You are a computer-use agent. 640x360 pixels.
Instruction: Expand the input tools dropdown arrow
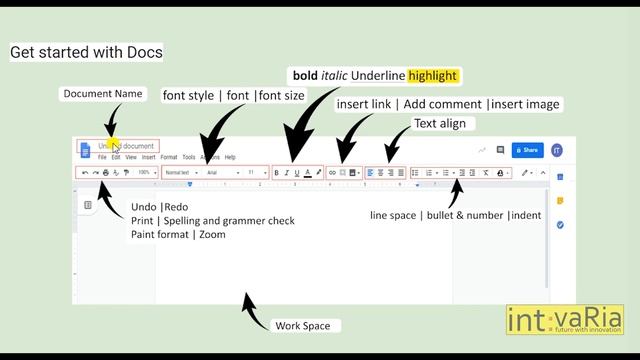[x=507, y=173]
